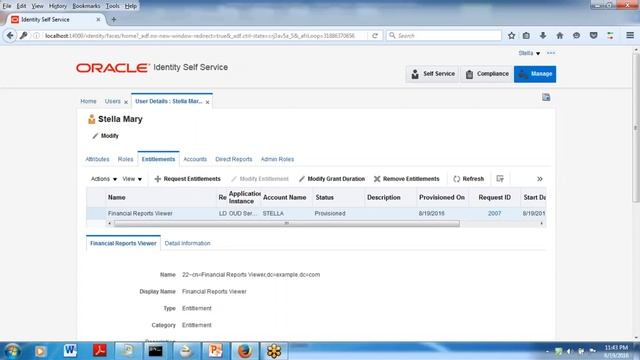This screenshot has width=640, height=360.
Task: Switch to Firefox in taskbar
Action: click(x=244, y=351)
